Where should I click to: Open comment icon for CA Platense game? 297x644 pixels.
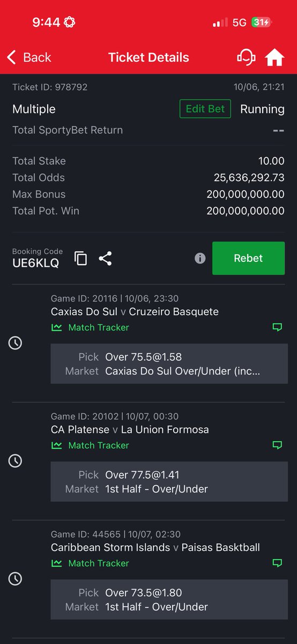[277, 445]
